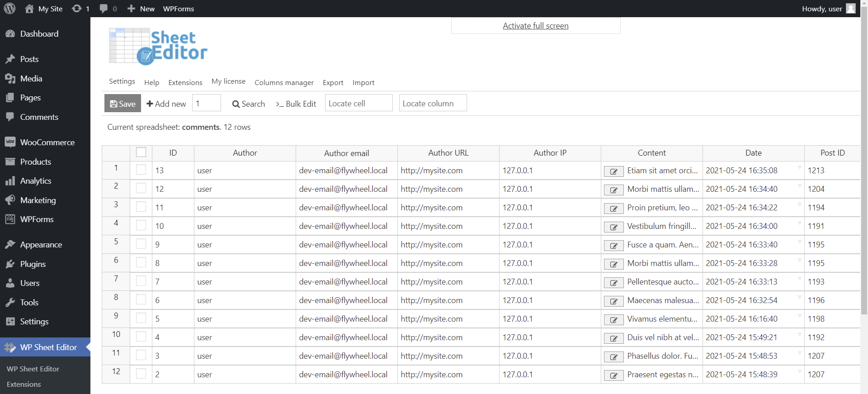868x394 pixels.
Task: Check the row with ID 2
Action: tap(141, 374)
